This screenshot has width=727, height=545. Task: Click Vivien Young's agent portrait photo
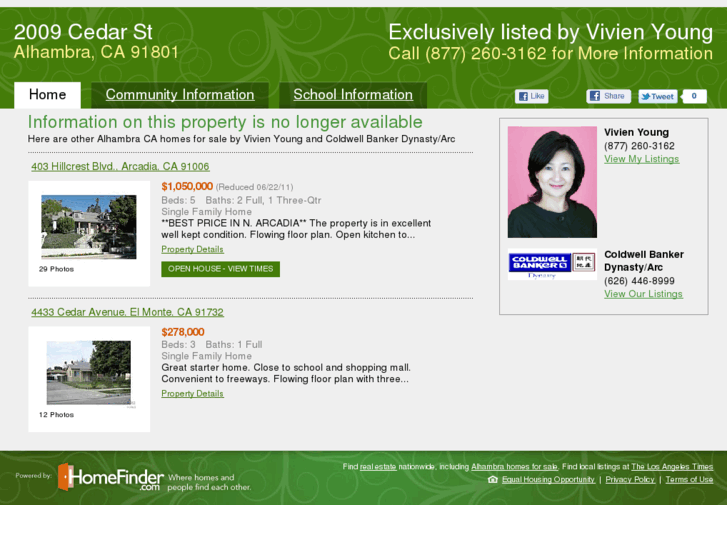pyautogui.click(x=552, y=182)
